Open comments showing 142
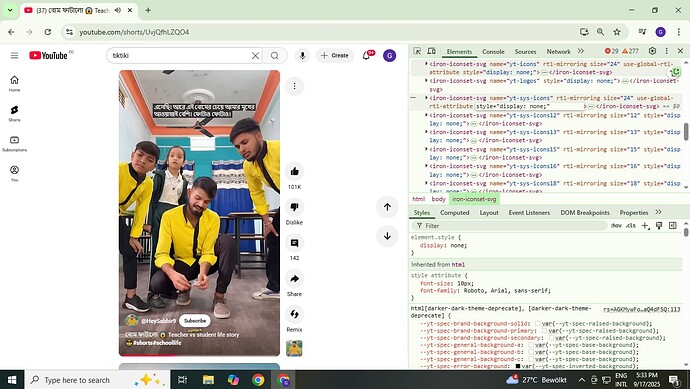 point(294,243)
